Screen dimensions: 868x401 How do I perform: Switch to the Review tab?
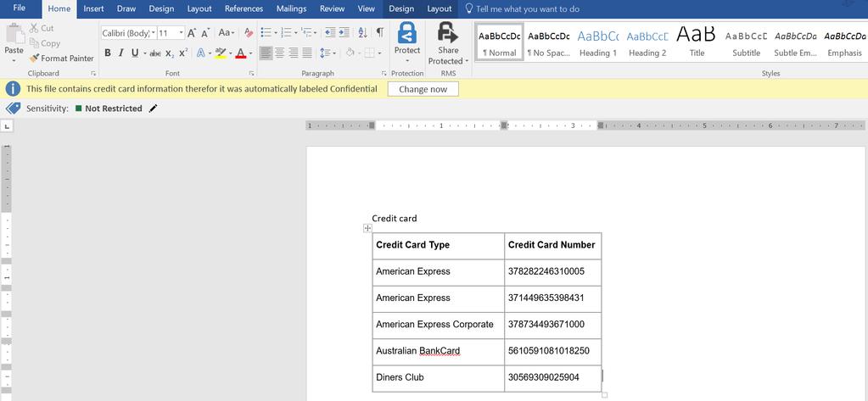click(332, 8)
